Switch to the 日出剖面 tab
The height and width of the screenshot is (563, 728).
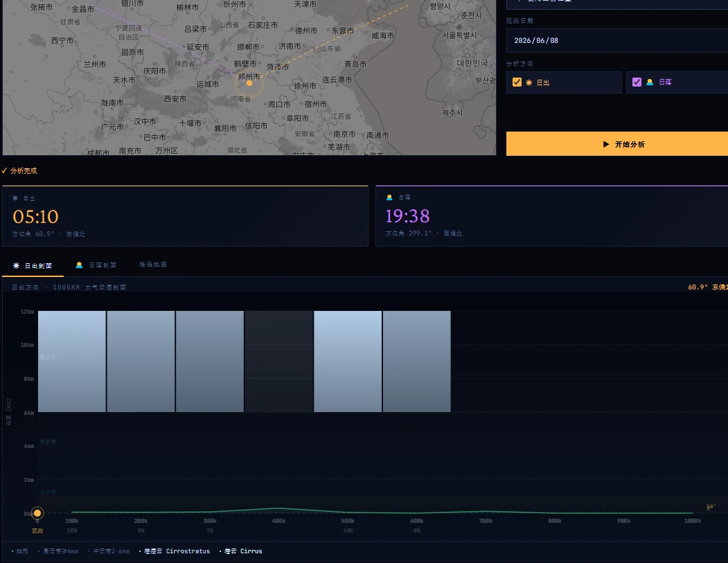(x=33, y=265)
